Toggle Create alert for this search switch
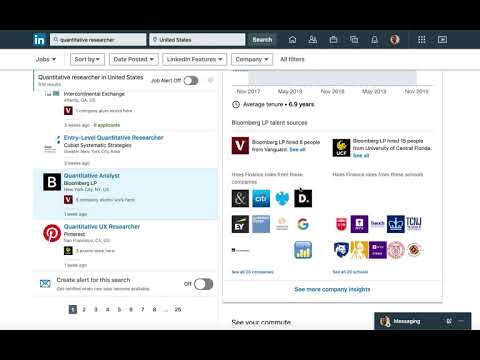This screenshot has height=360, width=480. (x=204, y=284)
